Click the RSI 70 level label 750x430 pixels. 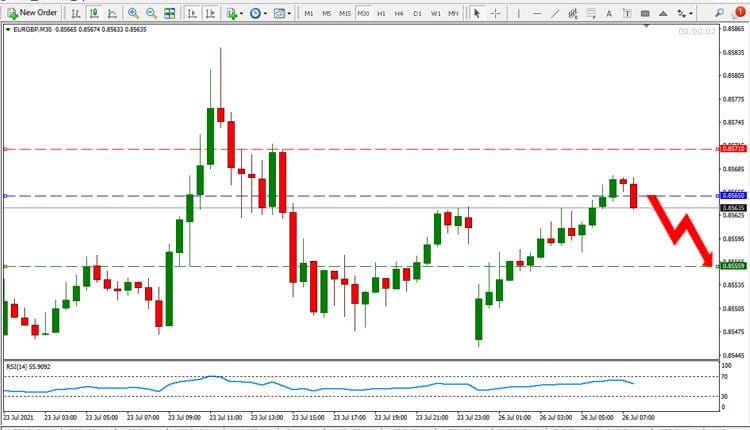pyautogui.click(x=725, y=377)
